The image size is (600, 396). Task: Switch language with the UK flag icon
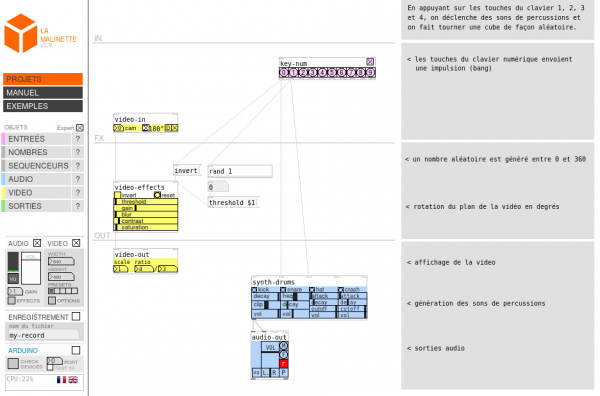(73, 380)
